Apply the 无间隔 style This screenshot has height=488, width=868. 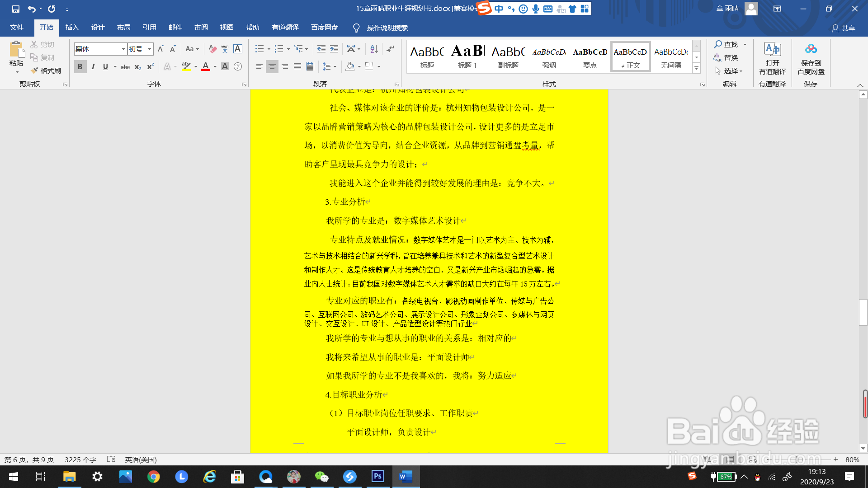point(671,56)
